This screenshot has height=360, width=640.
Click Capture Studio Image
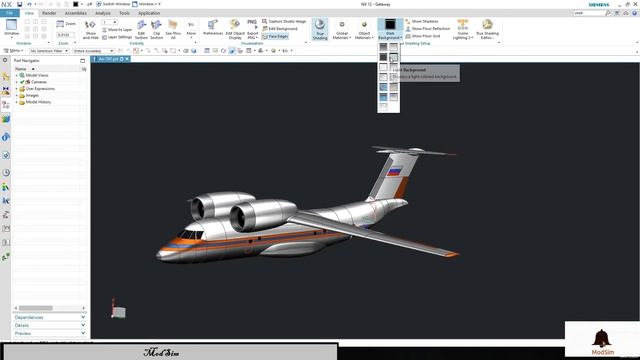coord(284,21)
